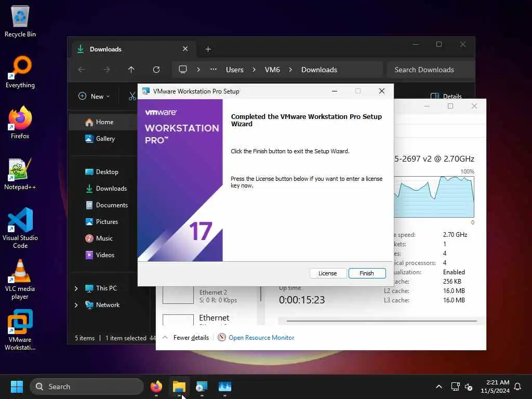
Task: Click the License button in setup wizard
Action: (327, 273)
